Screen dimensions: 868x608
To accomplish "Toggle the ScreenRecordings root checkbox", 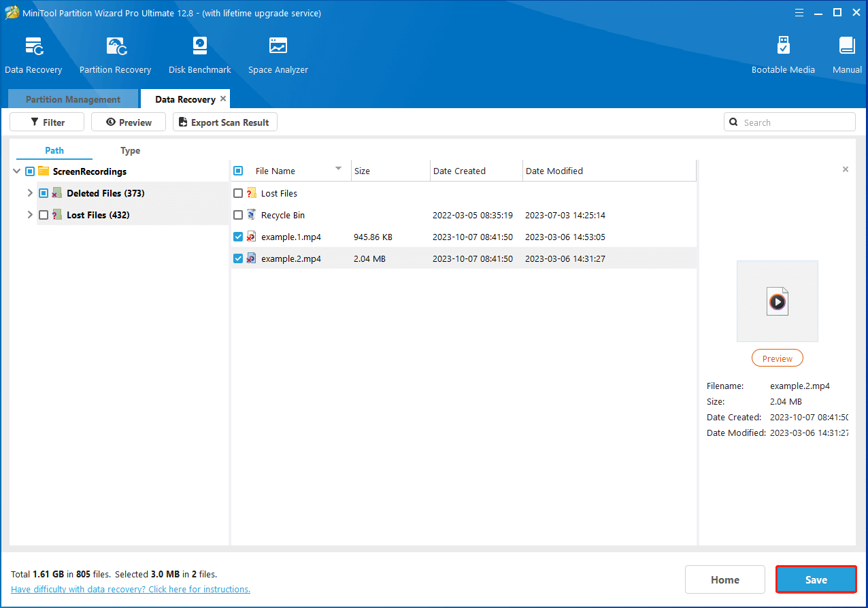I will tap(30, 171).
